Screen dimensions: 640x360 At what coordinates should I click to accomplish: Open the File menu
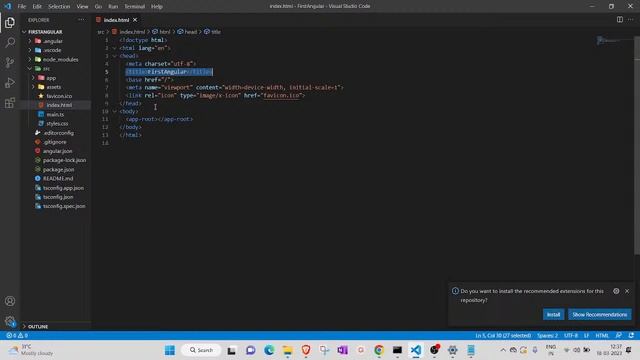(22, 7)
